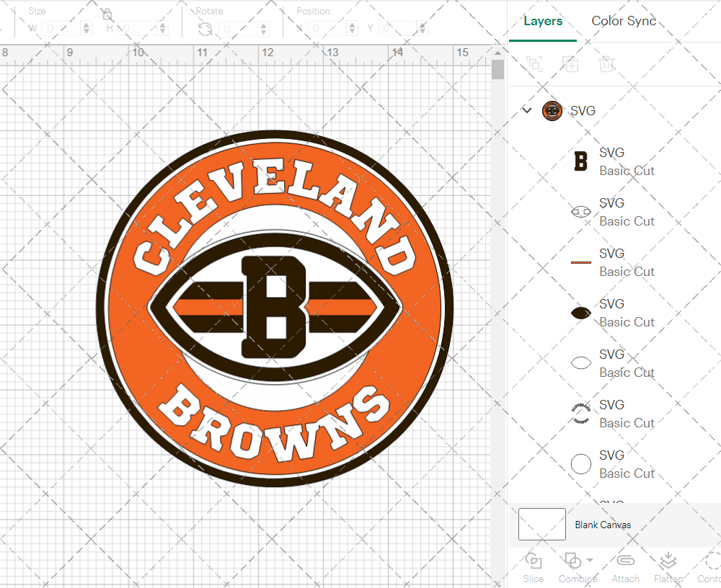Viewport: 721px width, 588px height.
Task: Select the Cleveland Browns text layer
Action: tap(580, 414)
